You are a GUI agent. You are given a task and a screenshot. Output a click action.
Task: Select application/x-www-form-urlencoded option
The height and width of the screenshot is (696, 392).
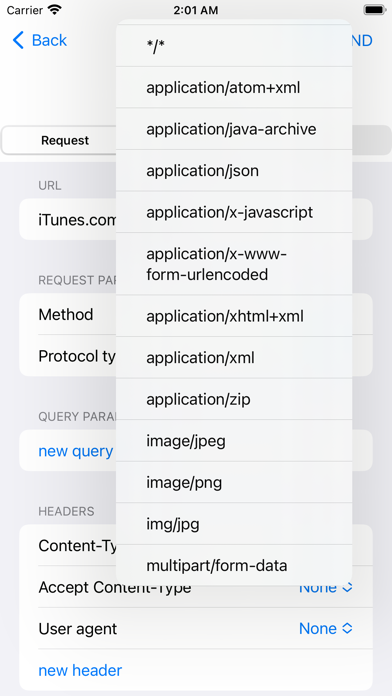(x=234, y=264)
